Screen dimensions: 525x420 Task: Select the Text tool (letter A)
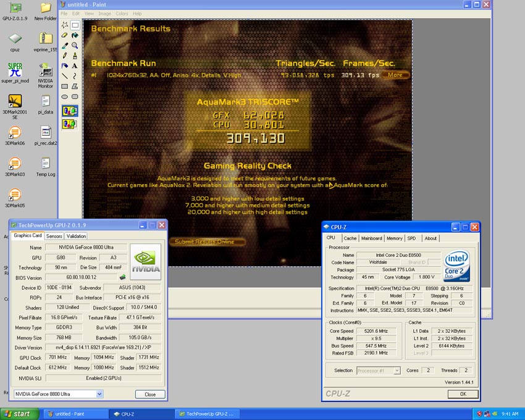(75, 66)
